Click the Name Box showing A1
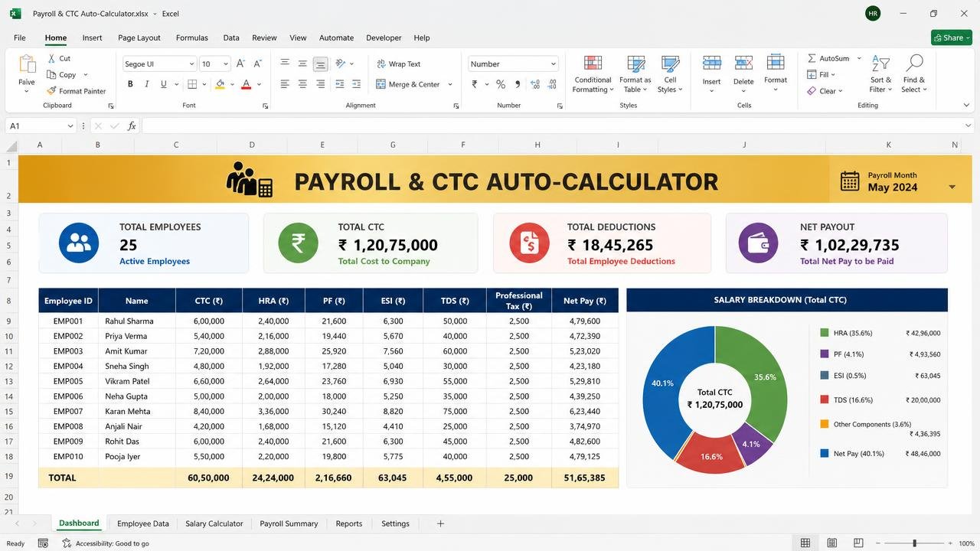Viewport: 980px width, 551px height. [41, 126]
